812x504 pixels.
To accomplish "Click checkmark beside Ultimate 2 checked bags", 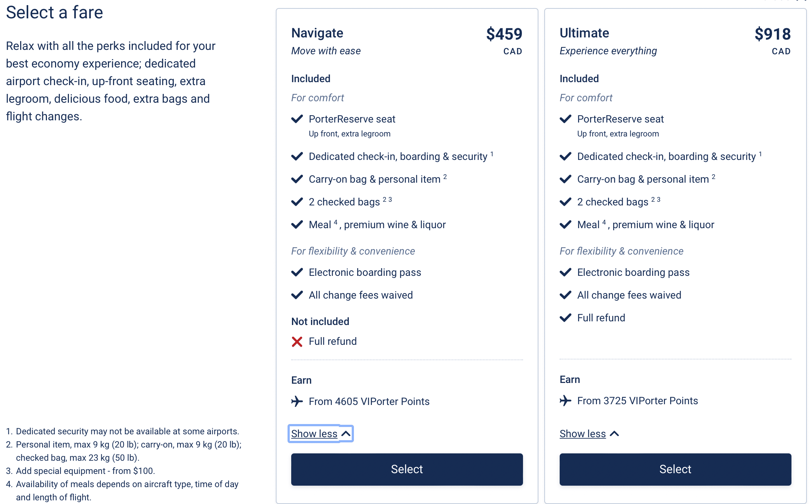I will 565,202.
